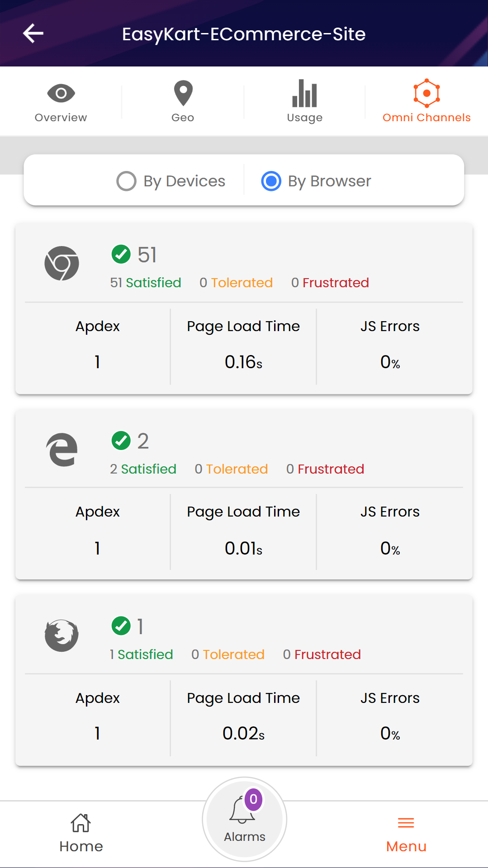
Task: Go to the Home tab
Action: 81,833
